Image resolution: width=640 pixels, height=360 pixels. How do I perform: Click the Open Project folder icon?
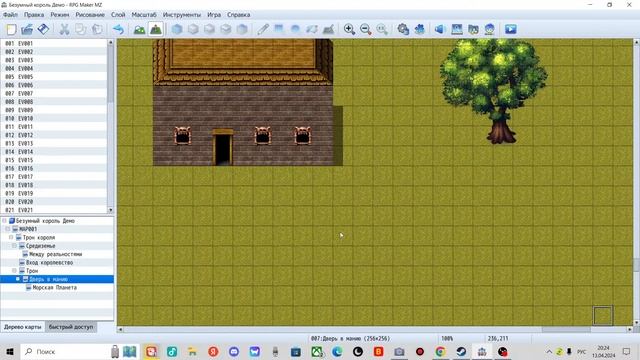tap(27, 29)
